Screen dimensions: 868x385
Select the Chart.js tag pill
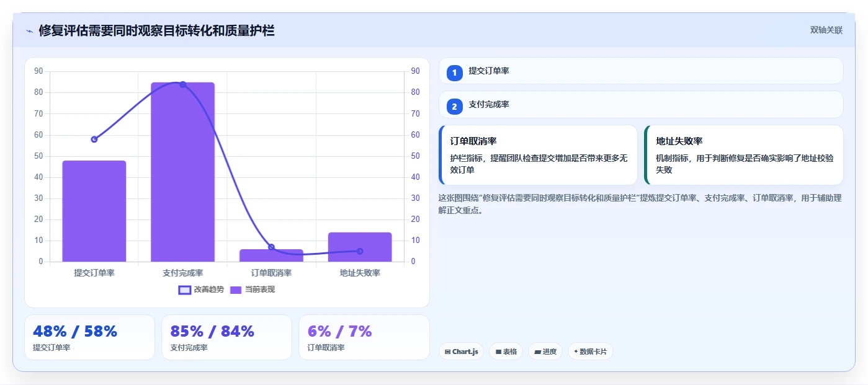[461, 352]
